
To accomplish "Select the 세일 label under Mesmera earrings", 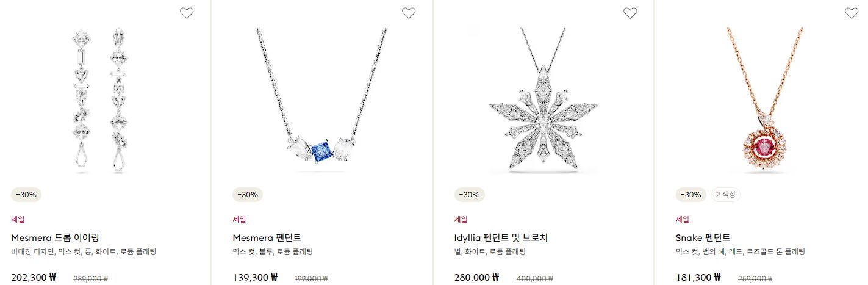I will pos(18,219).
